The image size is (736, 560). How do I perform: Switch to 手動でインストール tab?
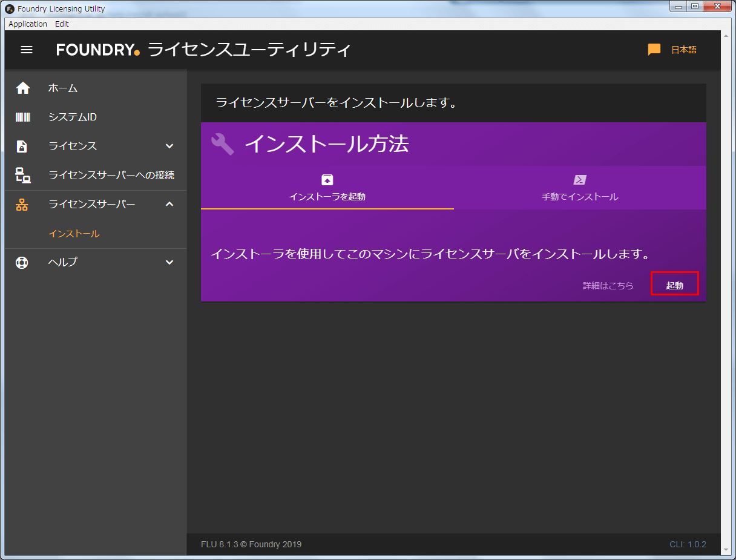tap(580, 188)
